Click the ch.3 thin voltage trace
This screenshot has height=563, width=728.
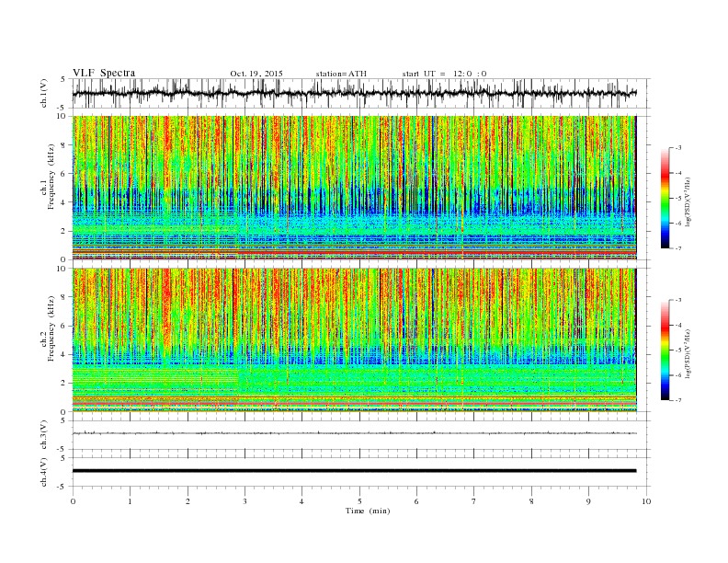pos(354,433)
